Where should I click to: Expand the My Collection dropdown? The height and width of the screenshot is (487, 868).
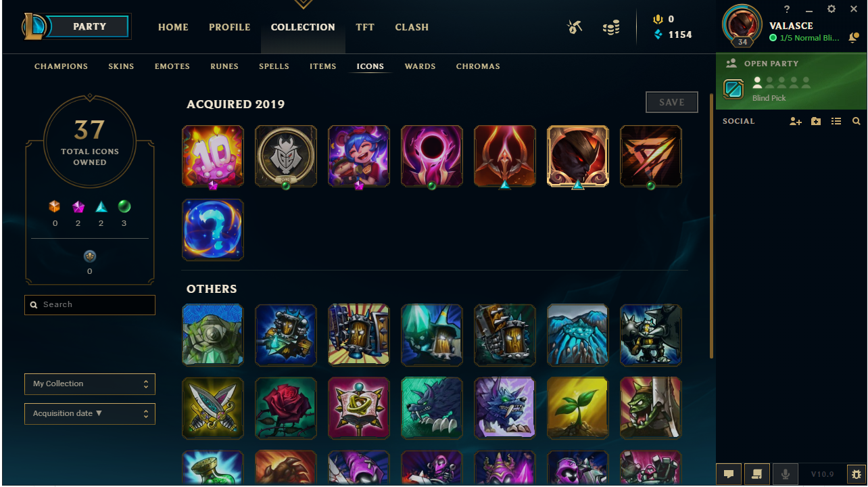[90, 384]
